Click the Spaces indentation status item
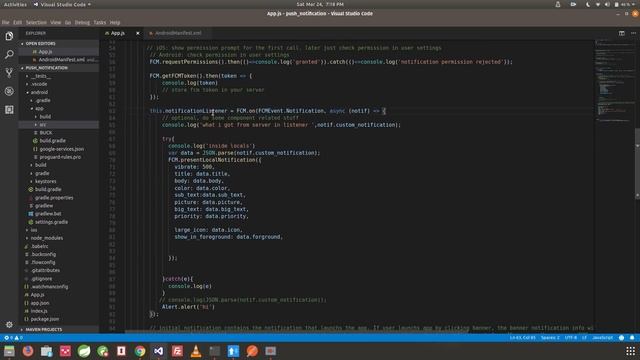 pos(550,338)
